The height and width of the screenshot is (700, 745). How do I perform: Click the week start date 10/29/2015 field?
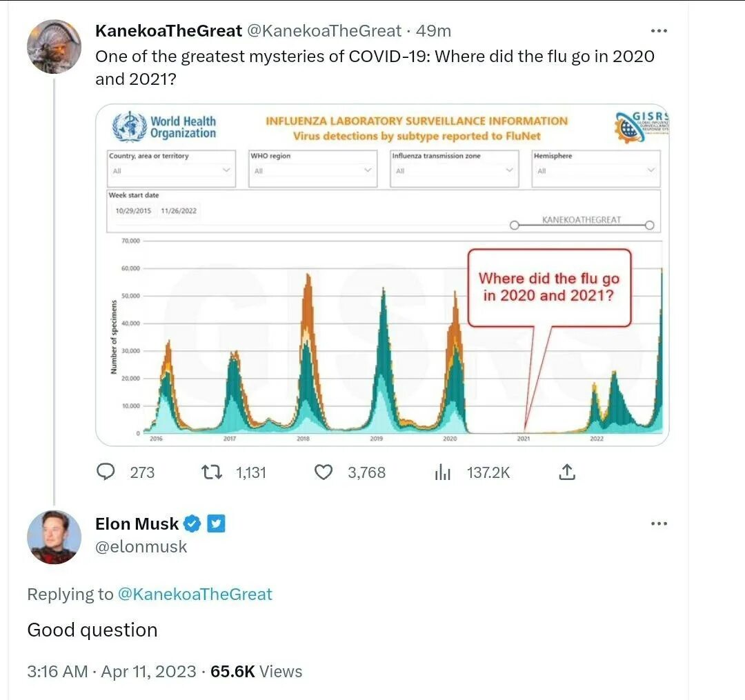point(134,211)
